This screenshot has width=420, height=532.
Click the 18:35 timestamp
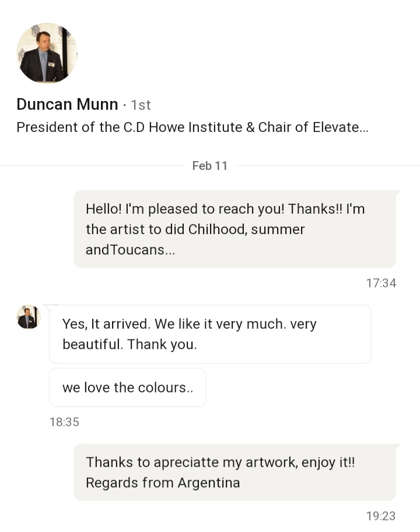pos(64,422)
